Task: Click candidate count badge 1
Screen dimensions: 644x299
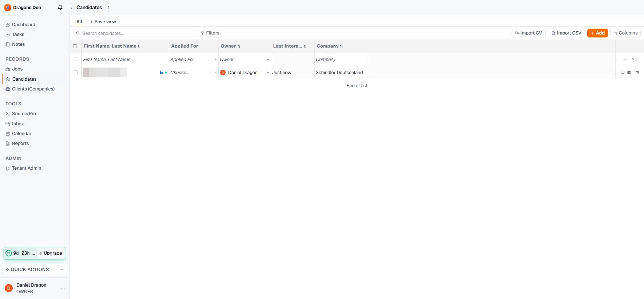Action: pos(108,7)
